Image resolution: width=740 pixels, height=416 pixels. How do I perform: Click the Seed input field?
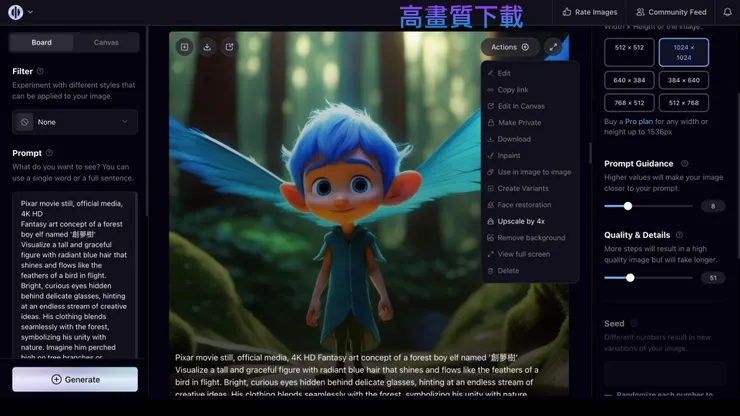coord(664,374)
